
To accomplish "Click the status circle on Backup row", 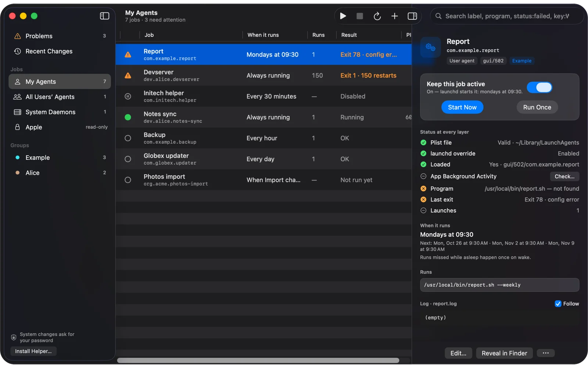I will point(128,138).
